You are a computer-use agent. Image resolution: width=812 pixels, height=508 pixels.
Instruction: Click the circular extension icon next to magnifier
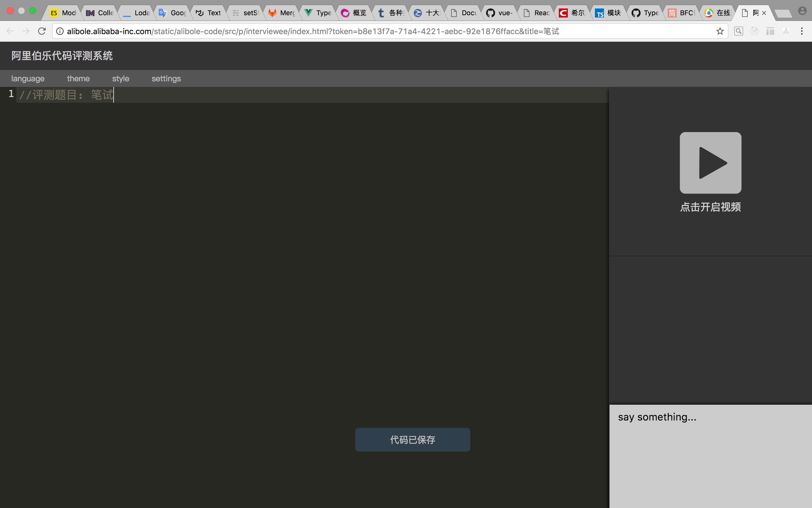[x=754, y=31]
